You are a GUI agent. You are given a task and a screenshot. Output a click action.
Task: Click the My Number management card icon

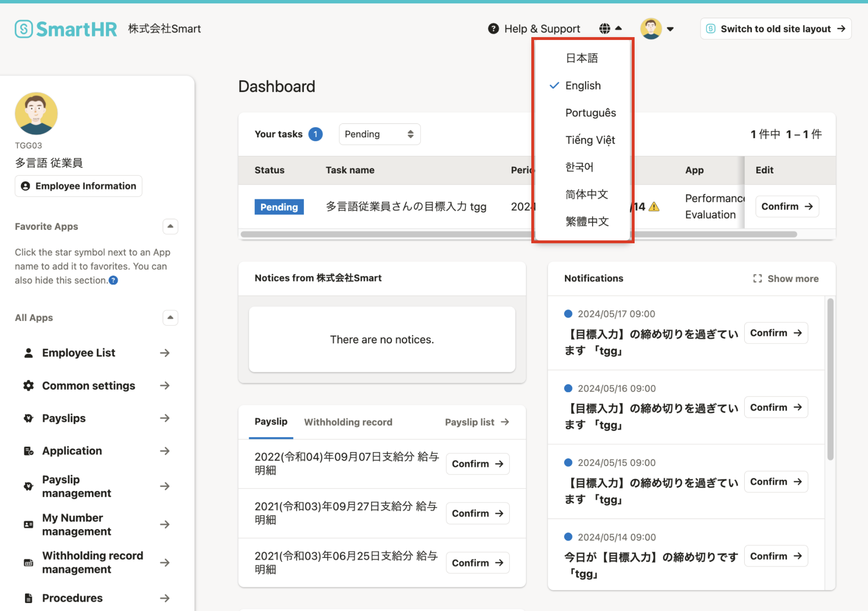[x=28, y=524]
